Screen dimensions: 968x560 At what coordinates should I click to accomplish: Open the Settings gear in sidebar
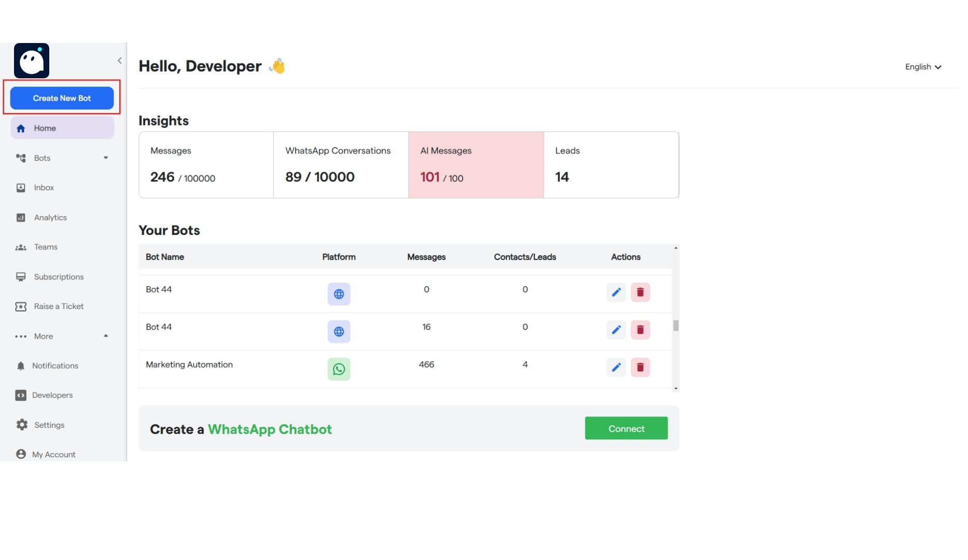(x=22, y=424)
